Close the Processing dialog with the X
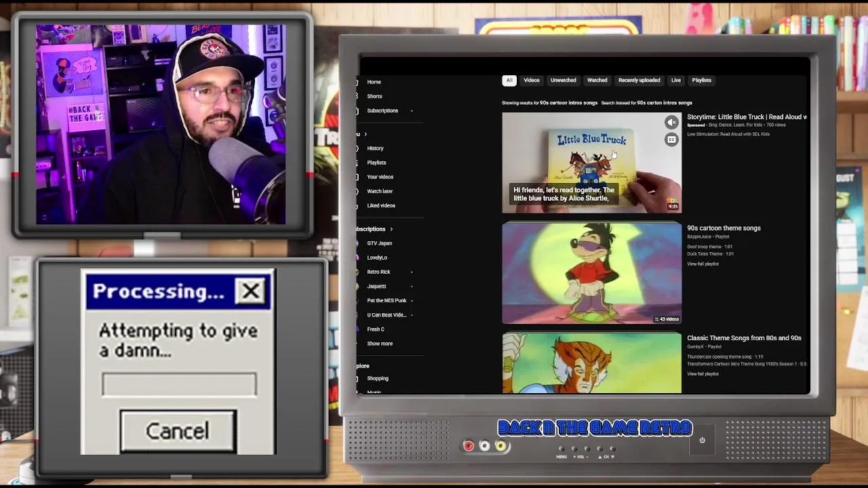This screenshot has width=868, height=488. click(251, 291)
